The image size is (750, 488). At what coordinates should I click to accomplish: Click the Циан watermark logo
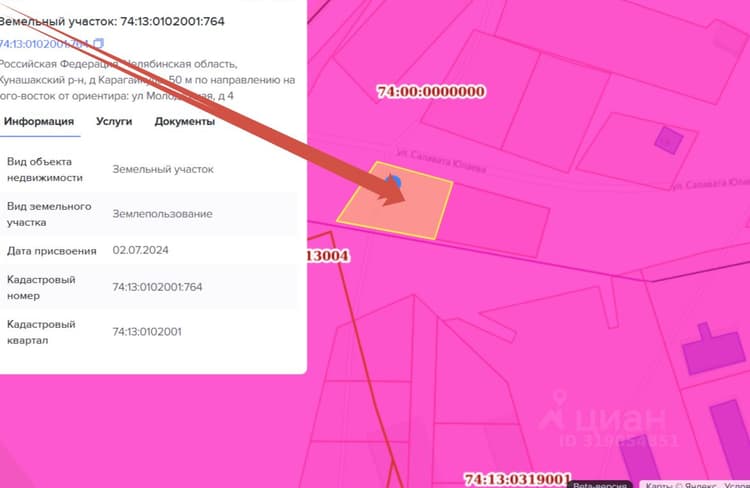point(604,419)
